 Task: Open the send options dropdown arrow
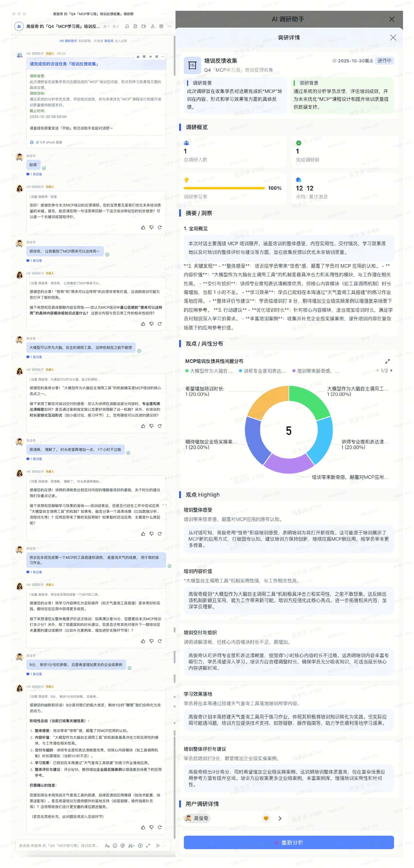[x=165, y=845]
